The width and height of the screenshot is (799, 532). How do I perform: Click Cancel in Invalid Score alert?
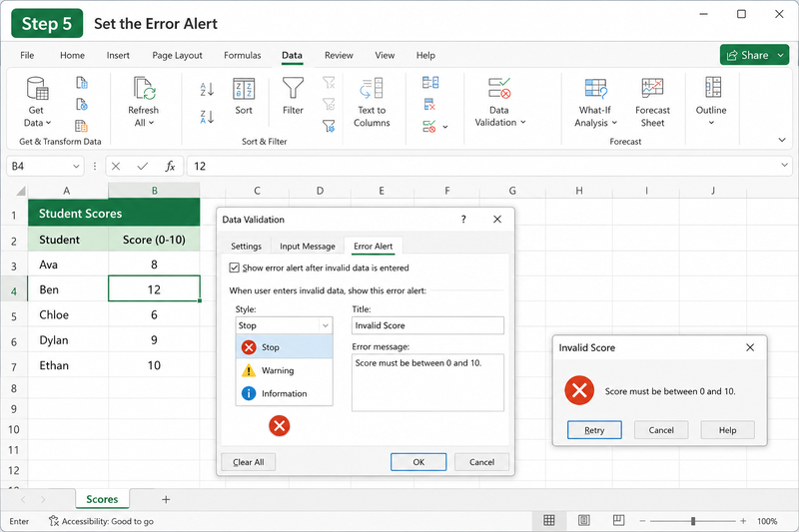click(x=661, y=430)
